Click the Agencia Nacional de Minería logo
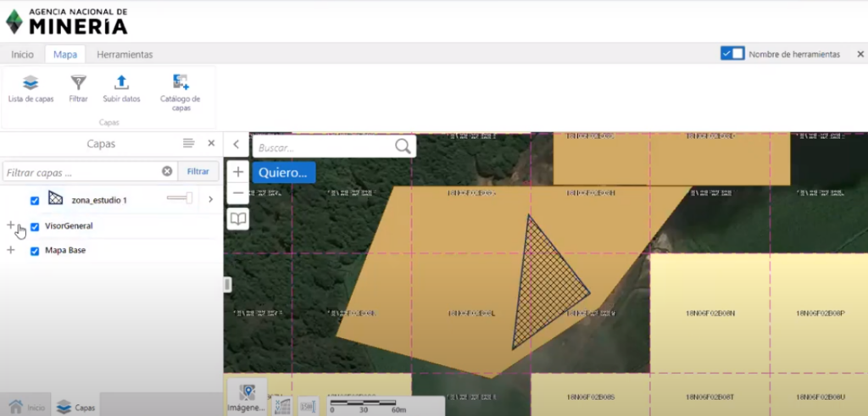Image resolution: width=868 pixels, height=416 pixels. [x=66, y=21]
